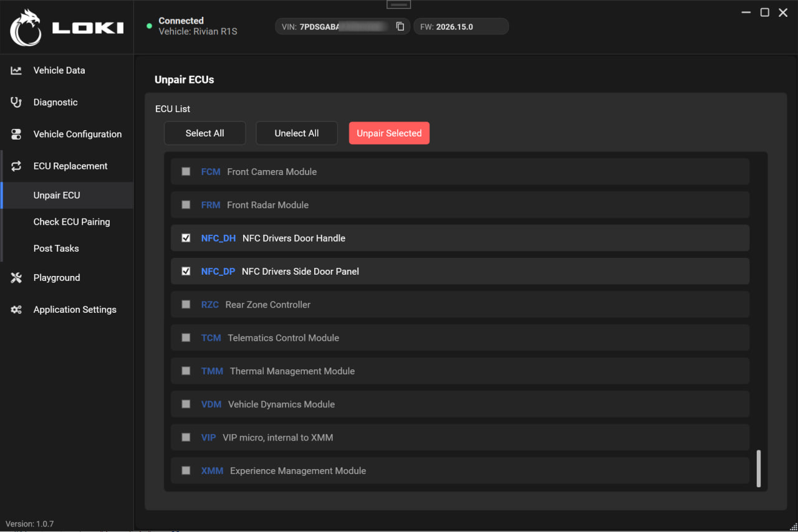Collapse the ECU Replacement menu
Viewport: 798px width, 532px height.
click(x=67, y=166)
